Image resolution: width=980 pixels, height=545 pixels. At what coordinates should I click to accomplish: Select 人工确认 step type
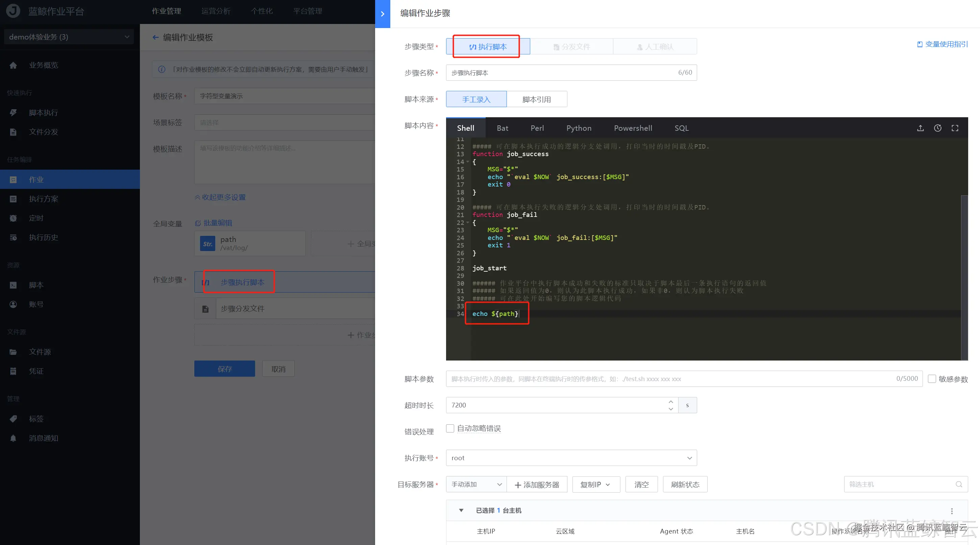[655, 47]
